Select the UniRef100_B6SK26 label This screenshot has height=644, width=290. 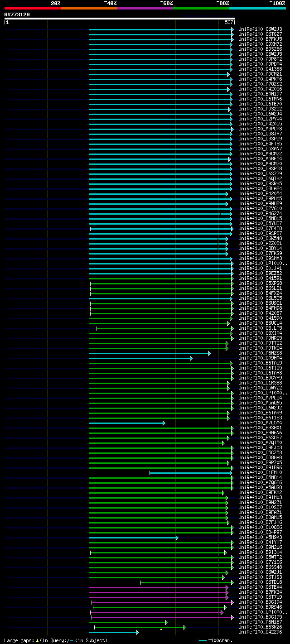coord(260,627)
